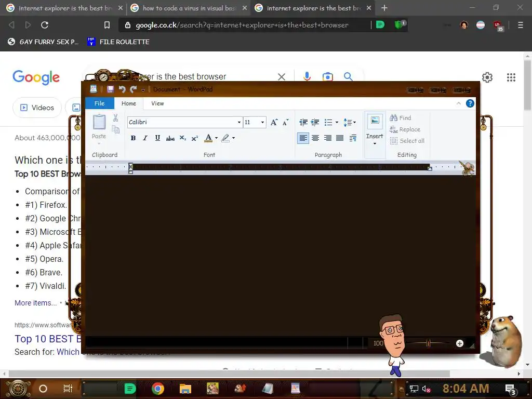Switch to the Home ribbon tab
This screenshot has width=532, height=399.
point(129,103)
